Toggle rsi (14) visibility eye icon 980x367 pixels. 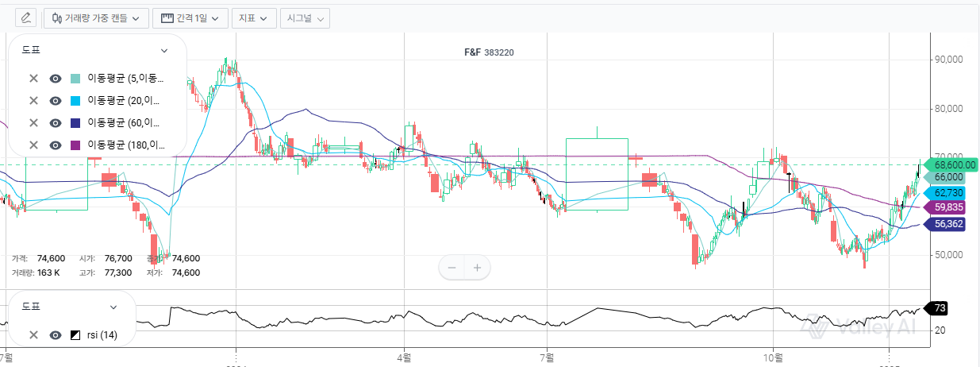[56, 335]
